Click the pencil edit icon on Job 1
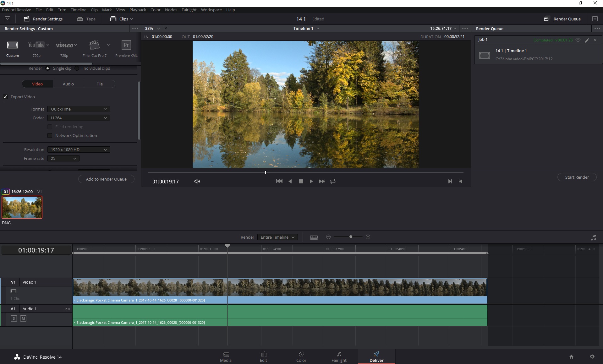This screenshot has width=603, height=364. pos(587,40)
